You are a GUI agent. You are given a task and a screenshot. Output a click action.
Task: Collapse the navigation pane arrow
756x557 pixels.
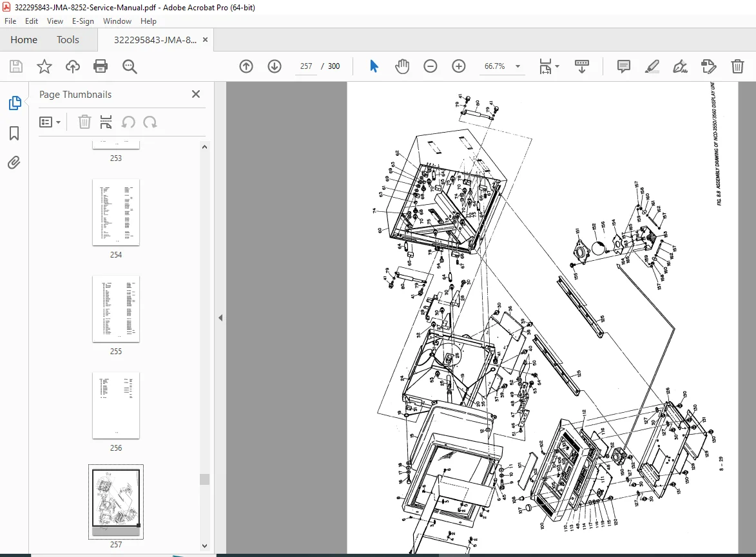click(x=220, y=317)
